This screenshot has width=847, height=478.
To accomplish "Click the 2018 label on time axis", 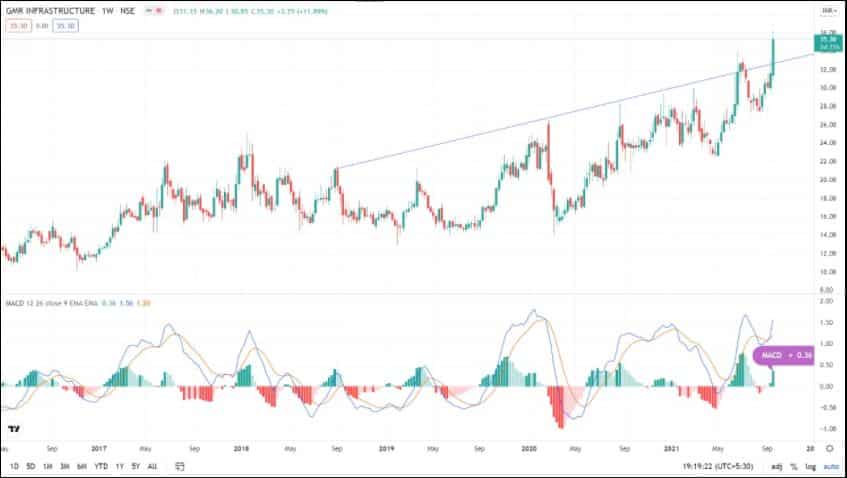I will pos(241,448).
